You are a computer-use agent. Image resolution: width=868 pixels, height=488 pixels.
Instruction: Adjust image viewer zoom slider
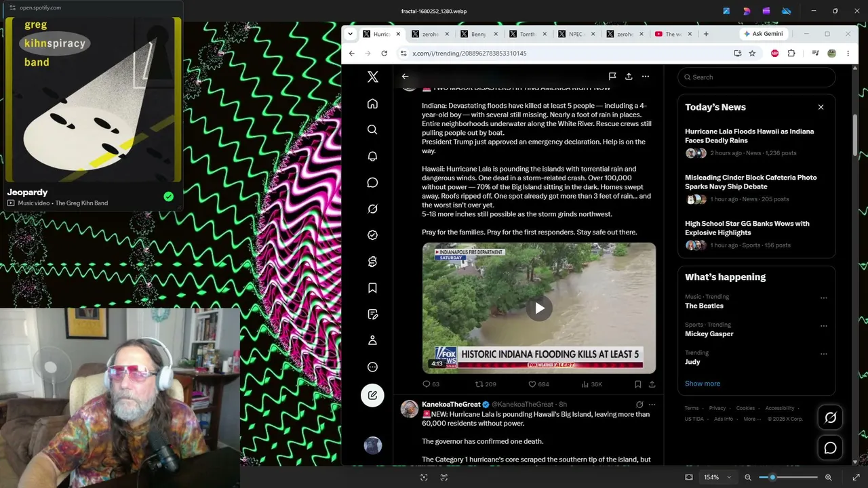[x=788, y=477]
